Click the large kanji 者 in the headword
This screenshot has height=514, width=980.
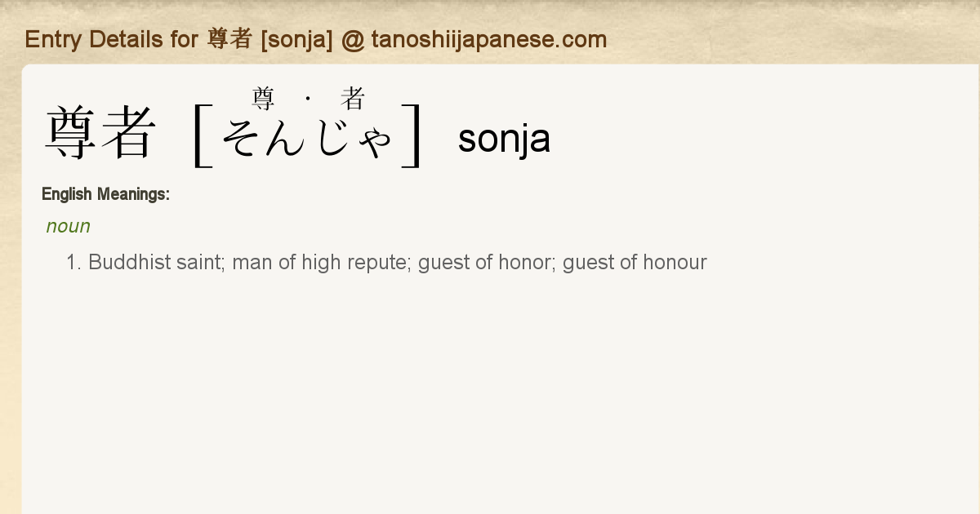click(x=127, y=133)
